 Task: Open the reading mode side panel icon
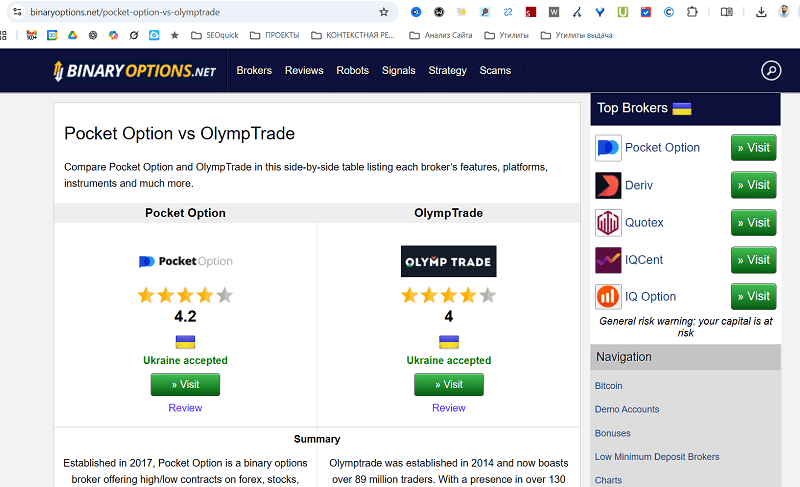[727, 12]
